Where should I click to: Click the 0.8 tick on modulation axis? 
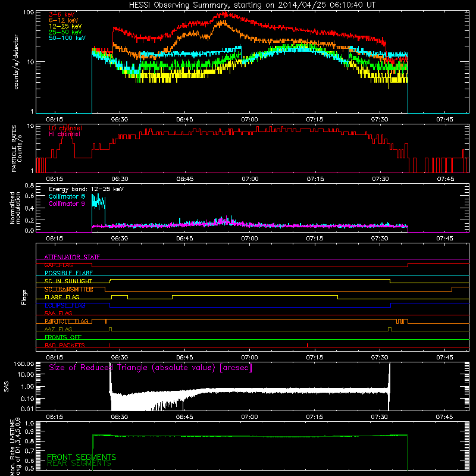[29, 185]
